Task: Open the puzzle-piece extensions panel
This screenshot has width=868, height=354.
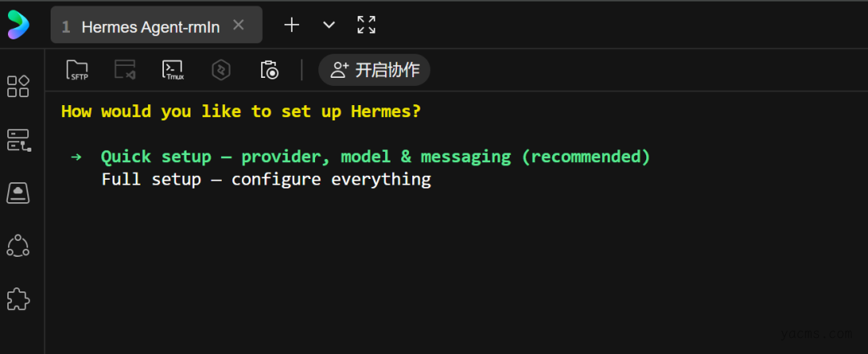Action: [x=18, y=299]
